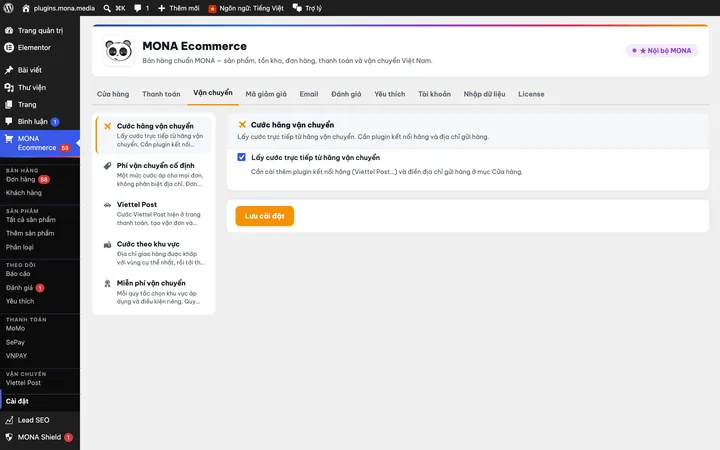Click the Thư viện media icon
This screenshot has width=720, height=450.
coord(9,87)
